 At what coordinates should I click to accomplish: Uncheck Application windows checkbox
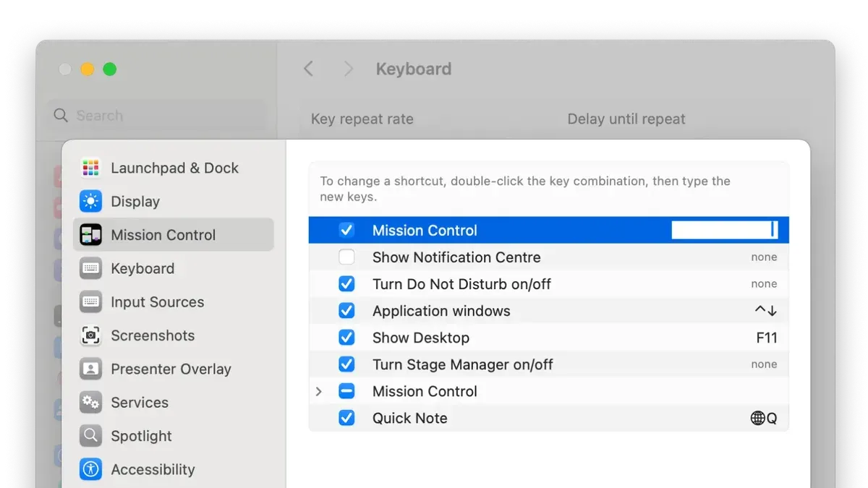pos(346,311)
